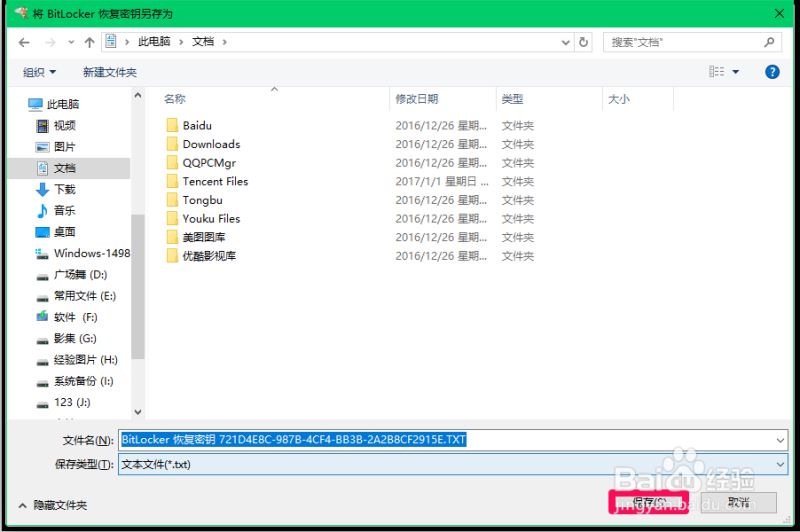Image resolution: width=800 pixels, height=532 pixels.
Task: Click the Cancel button
Action: [739, 502]
